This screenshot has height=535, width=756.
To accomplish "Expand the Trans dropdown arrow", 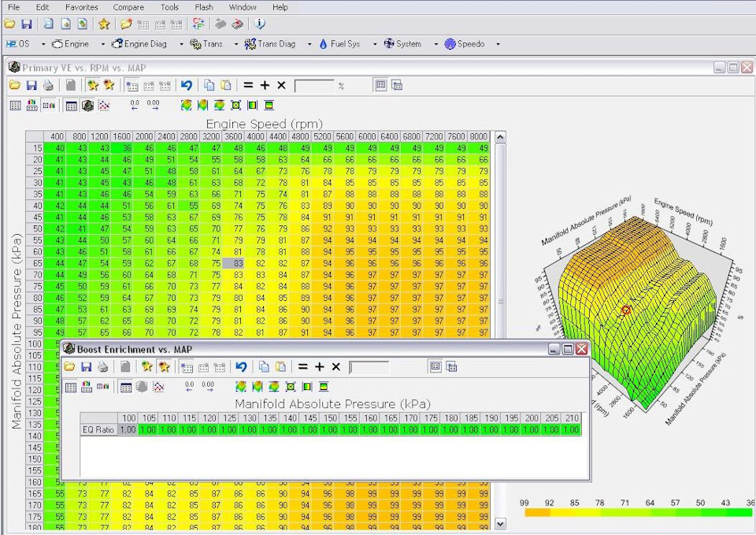I will [x=235, y=44].
